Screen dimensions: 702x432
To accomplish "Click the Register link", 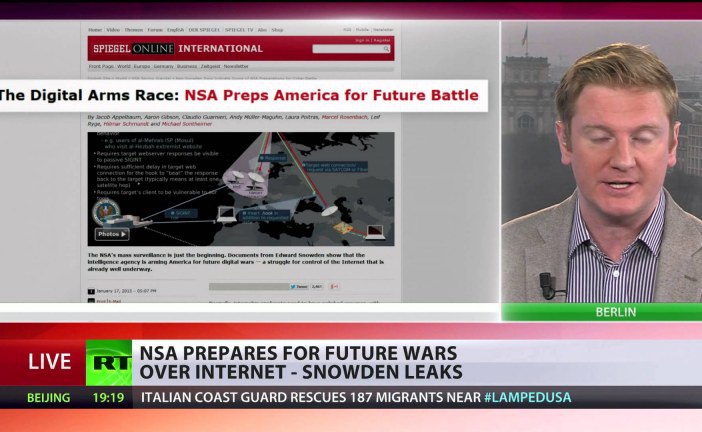I will pos(382,40).
